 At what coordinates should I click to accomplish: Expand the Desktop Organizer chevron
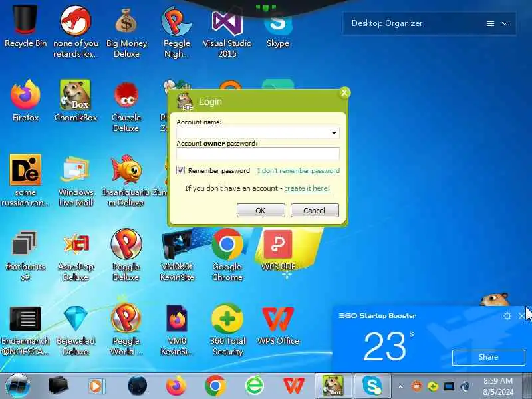505,23
